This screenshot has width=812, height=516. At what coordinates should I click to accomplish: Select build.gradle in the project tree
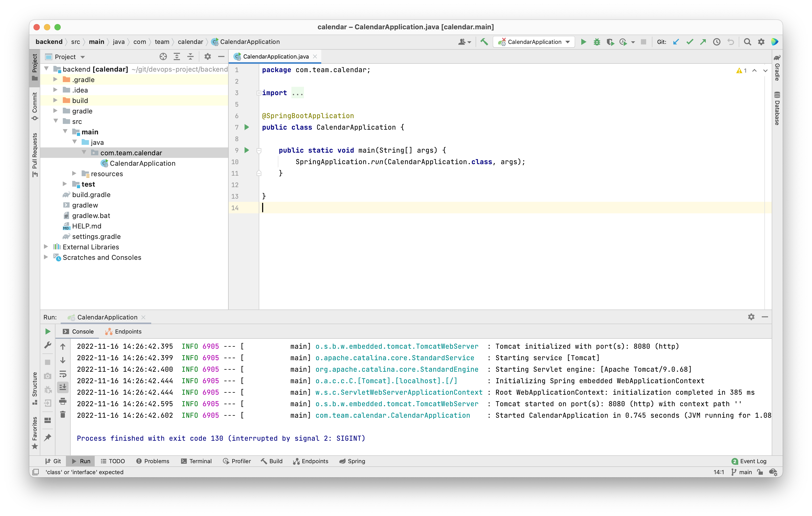91,195
